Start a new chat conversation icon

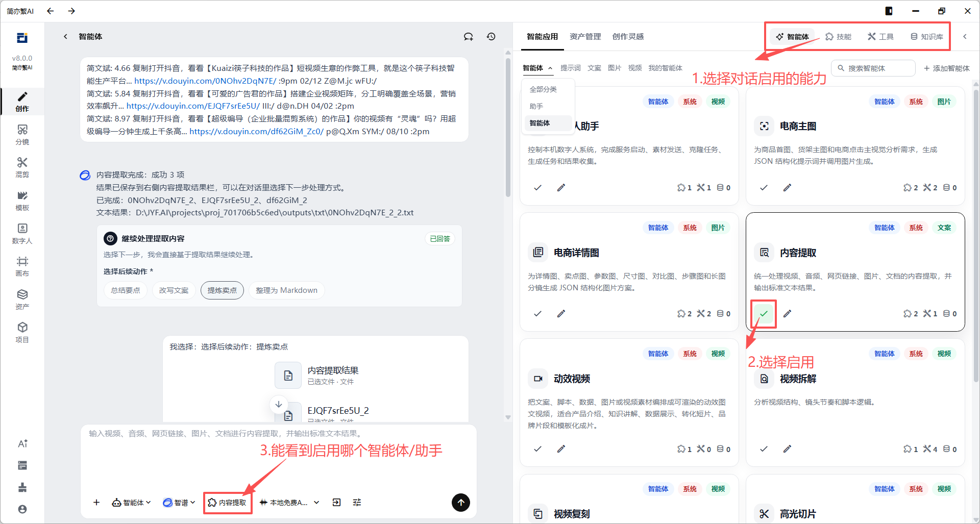tap(468, 36)
